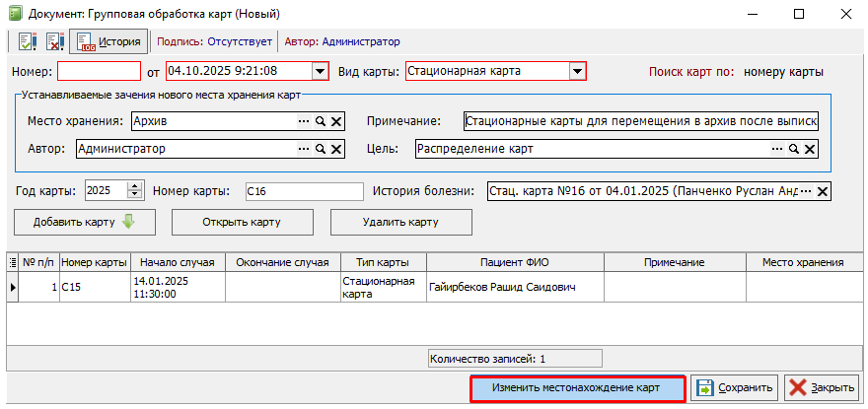
Task: Open the История log
Action: tap(109, 42)
